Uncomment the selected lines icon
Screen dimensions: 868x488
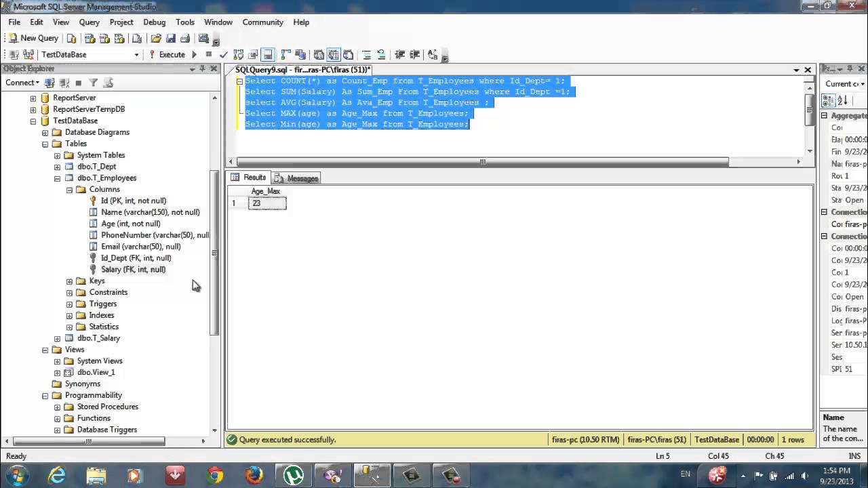point(381,54)
